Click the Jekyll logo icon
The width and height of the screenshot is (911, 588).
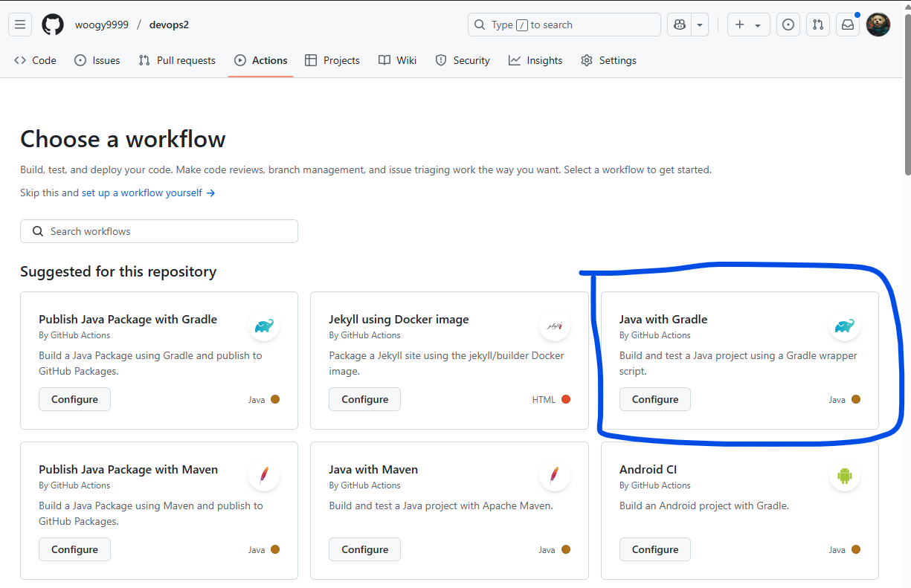[555, 326]
